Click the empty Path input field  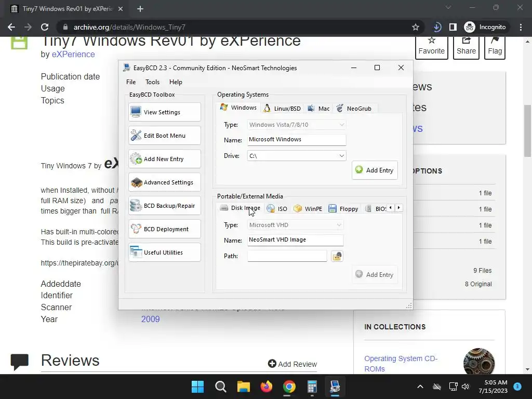[x=287, y=256]
